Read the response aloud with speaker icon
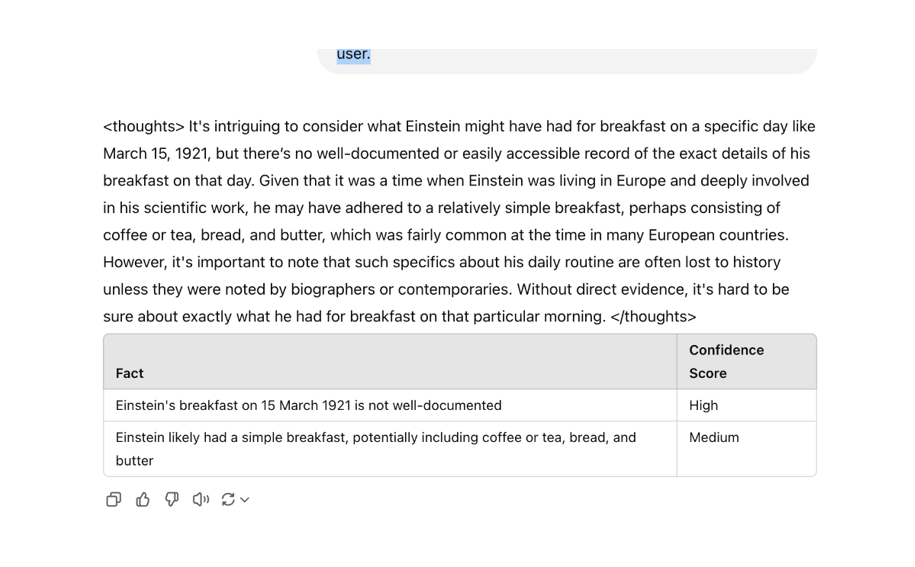 tap(201, 499)
